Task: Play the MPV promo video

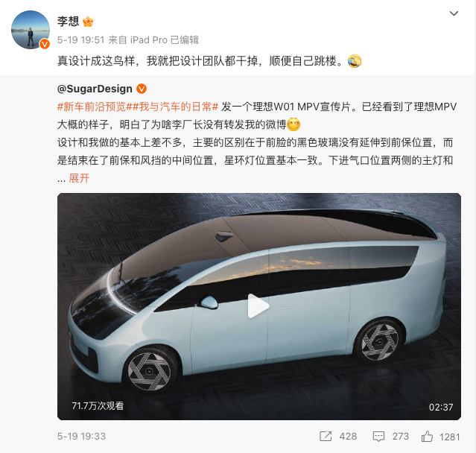Action: [x=258, y=306]
